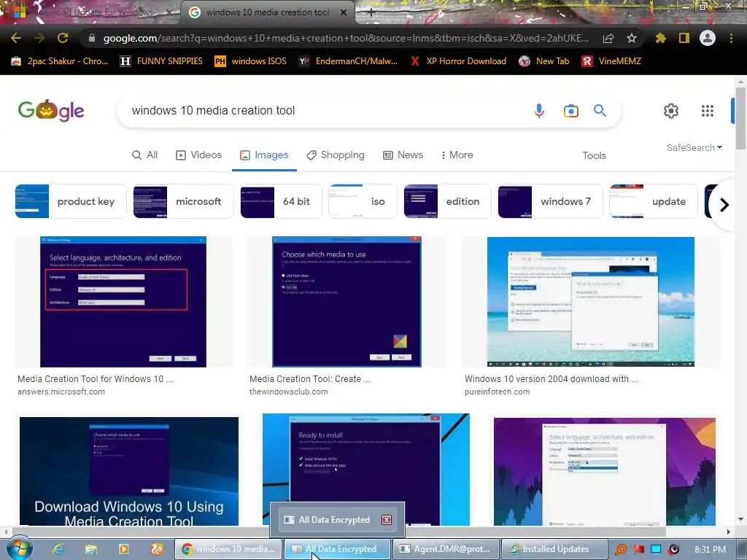Screen dimensions: 747x560
Task: Open EndermanCH/Malw... bookmark
Action: (x=348, y=61)
